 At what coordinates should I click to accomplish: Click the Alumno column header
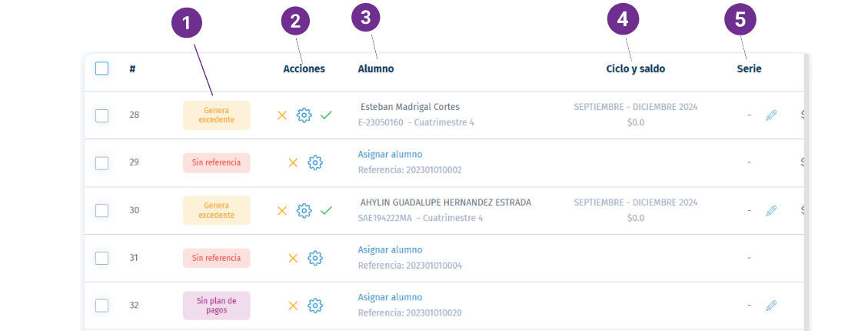376,69
